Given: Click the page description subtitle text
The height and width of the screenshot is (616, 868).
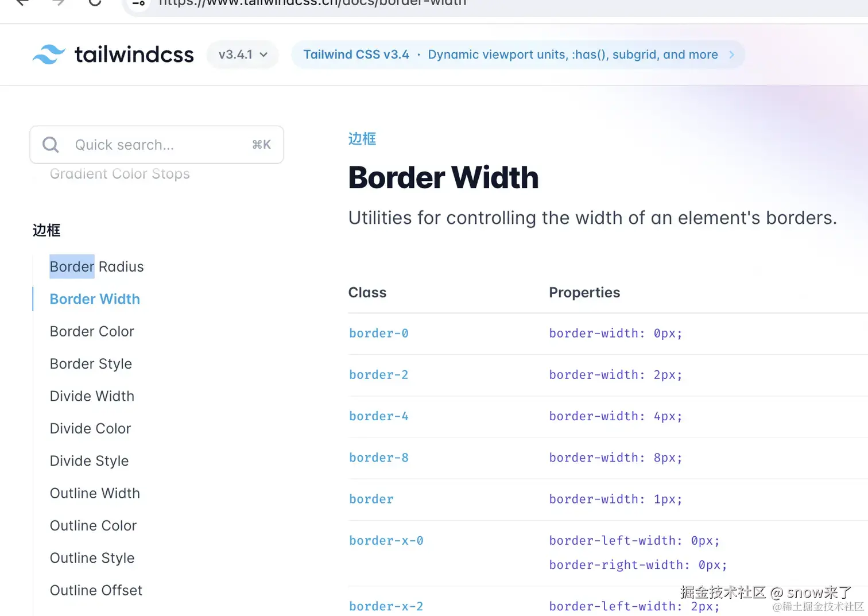Looking at the screenshot, I should [x=592, y=218].
